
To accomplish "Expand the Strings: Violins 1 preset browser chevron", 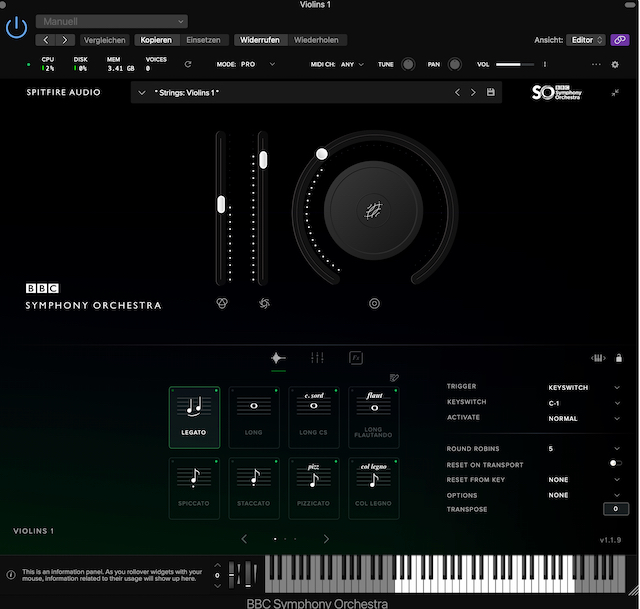I will tap(142, 93).
